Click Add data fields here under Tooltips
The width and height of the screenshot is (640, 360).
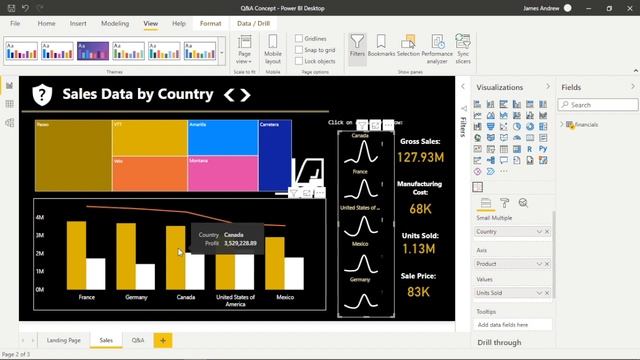pyautogui.click(x=513, y=325)
